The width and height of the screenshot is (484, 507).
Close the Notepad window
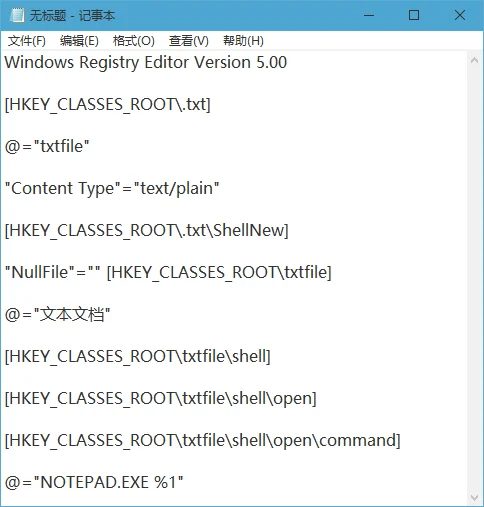pyautogui.click(x=460, y=15)
